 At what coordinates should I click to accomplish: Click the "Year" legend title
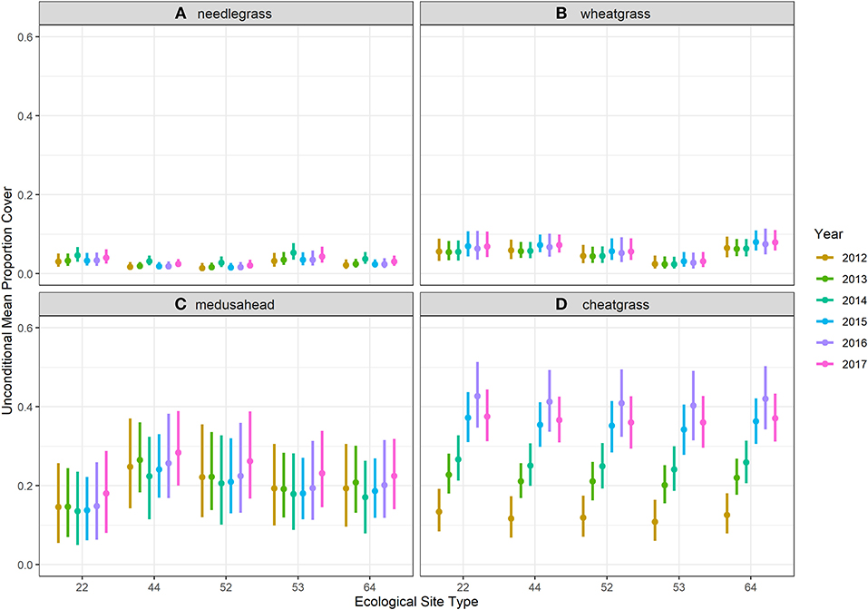click(828, 234)
